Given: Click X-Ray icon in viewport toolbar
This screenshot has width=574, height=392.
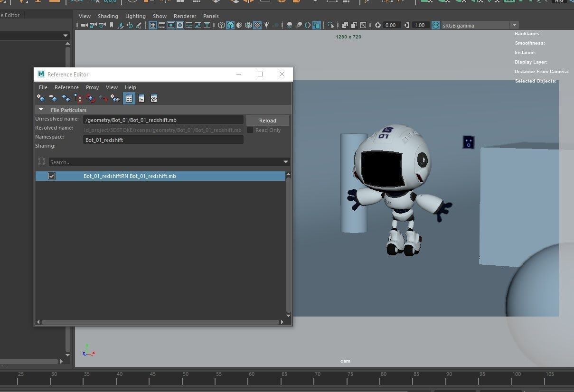Looking at the screenshot, I should pos(345,25).
